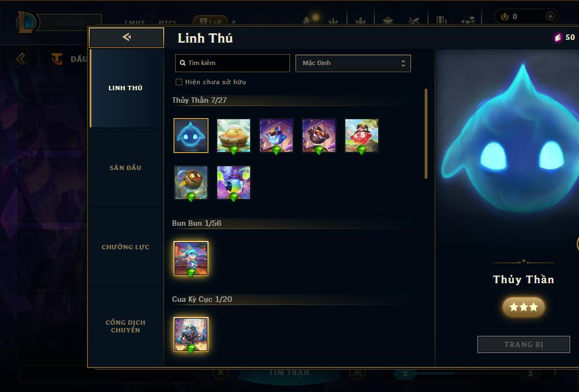Select the rainbow-colored Thủy Thần variant
This screenshot has height=392, width=579.
(233, 183)
